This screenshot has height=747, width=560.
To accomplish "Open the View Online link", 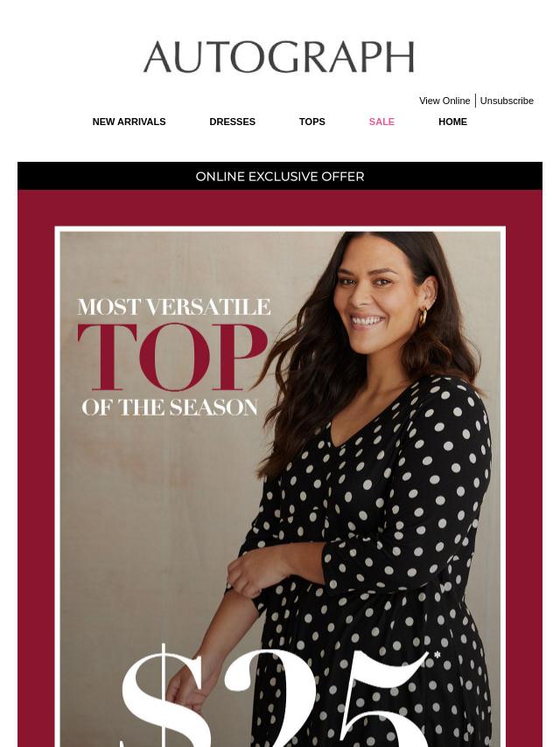I will (444, 101).
